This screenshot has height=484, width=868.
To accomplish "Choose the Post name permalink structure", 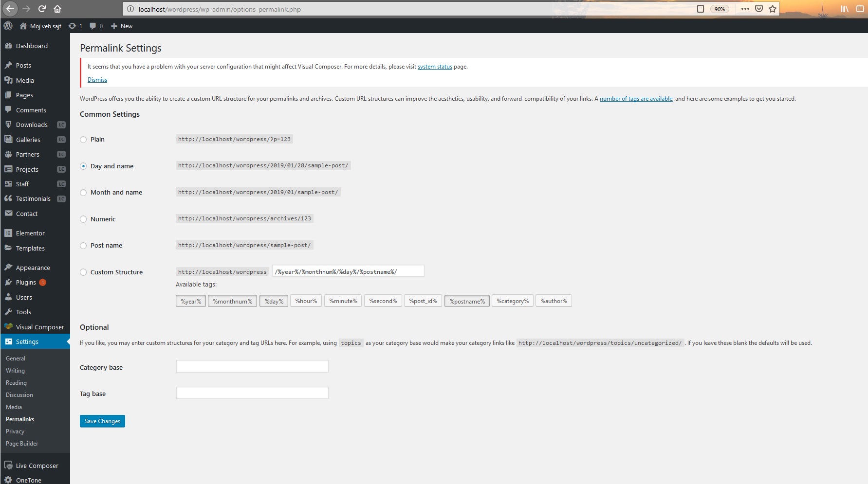I will click(x=83, y=246).
